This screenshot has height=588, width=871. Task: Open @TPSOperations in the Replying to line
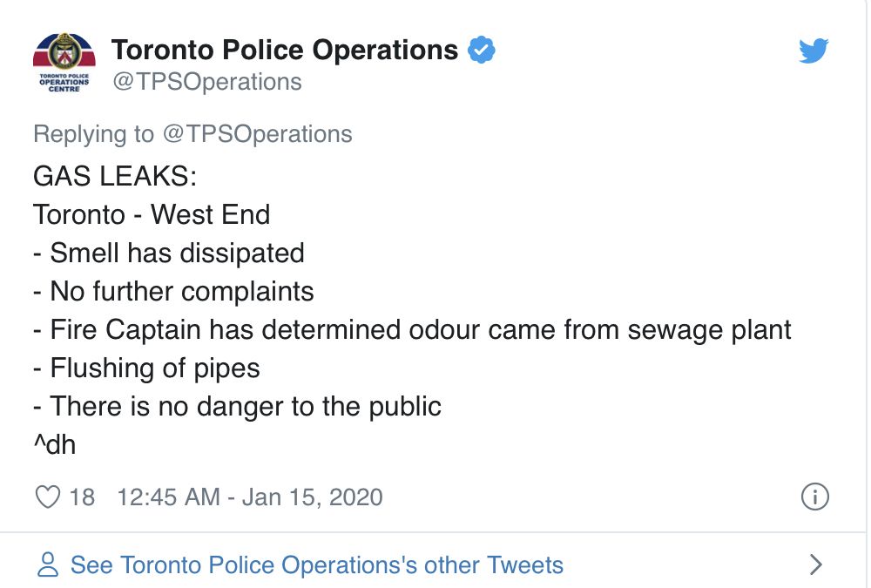click(x=258, y=134)
